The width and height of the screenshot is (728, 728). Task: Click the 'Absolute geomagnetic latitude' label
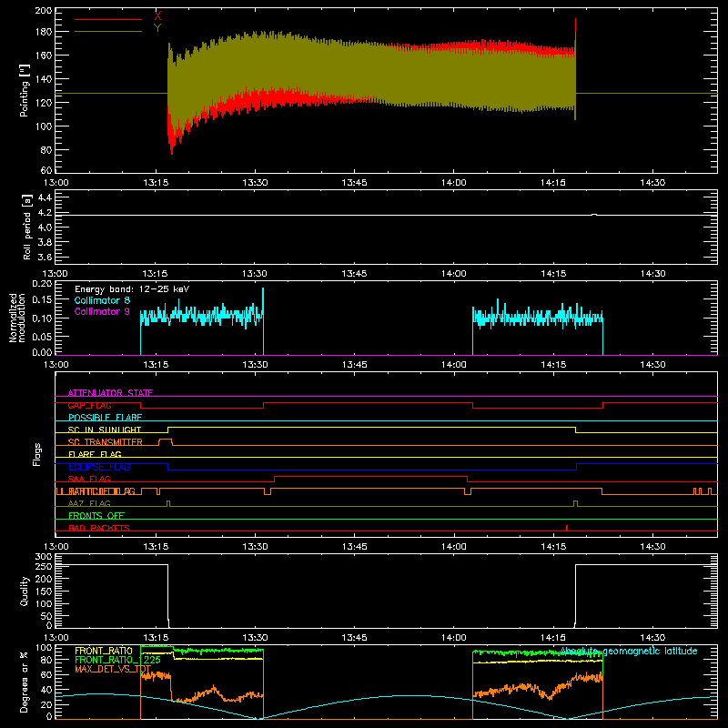[629, 651]
